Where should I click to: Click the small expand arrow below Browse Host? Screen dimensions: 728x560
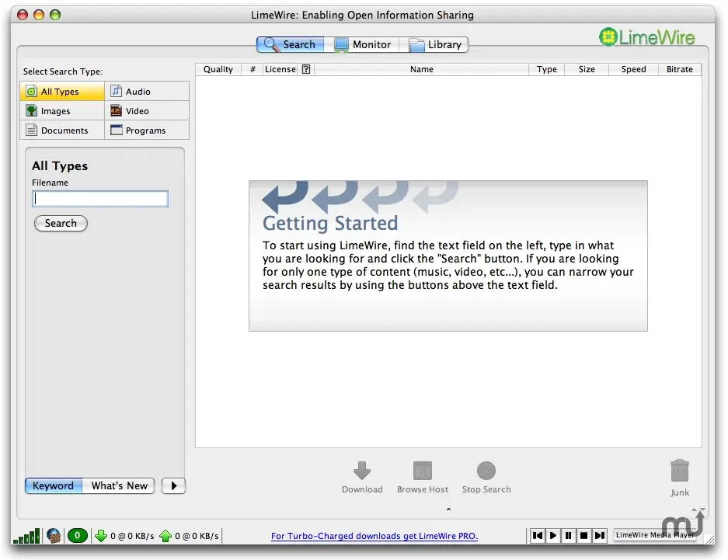(448, 510)
